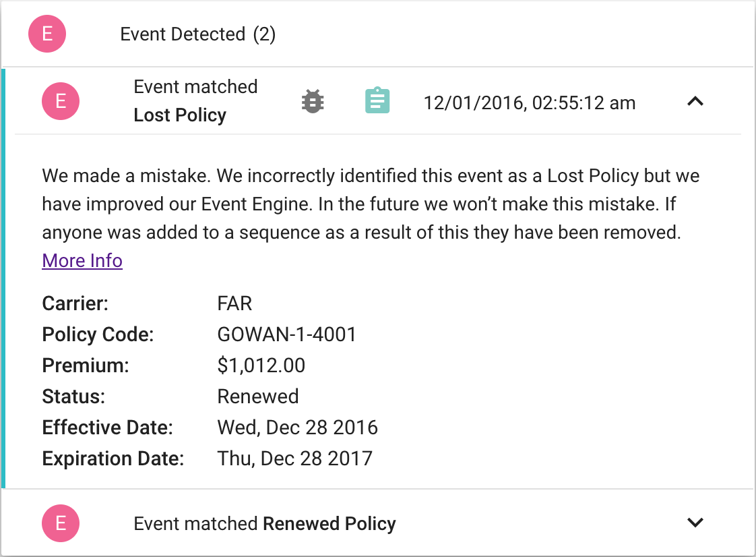The height and width of the screenshot is (557, 756).
Task: Click the Renewed status value
Action: pyautogui.click(x=258, y=397)
